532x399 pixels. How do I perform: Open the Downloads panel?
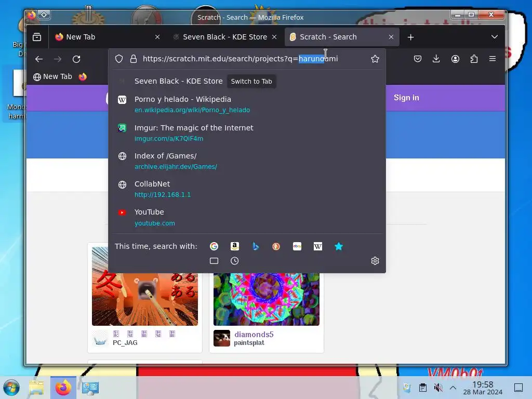436,59
